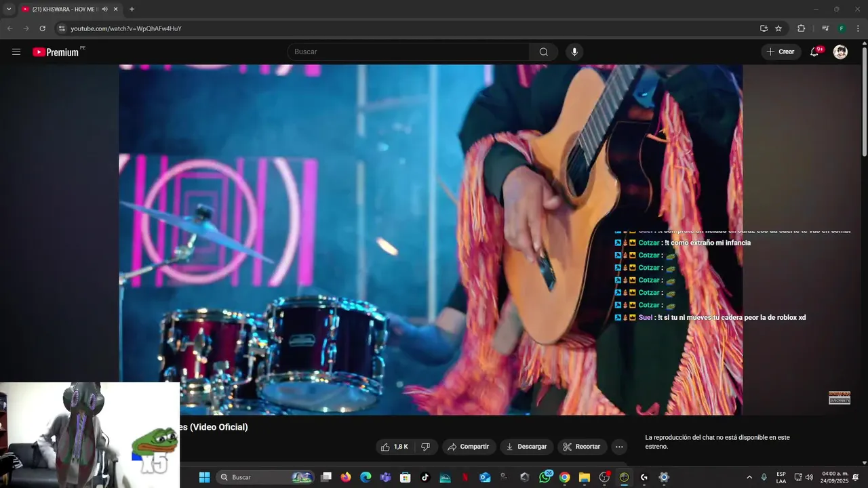Switch to Google Chrome in taskbar
Image resolution: width=868 pixels, height=488 pixels.
coord(564,477)
